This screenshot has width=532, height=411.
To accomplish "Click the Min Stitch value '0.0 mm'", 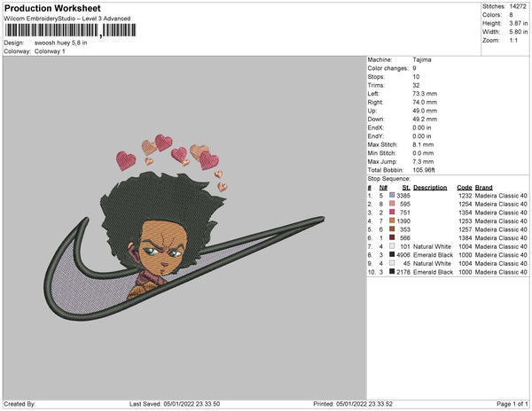I will point(423,153).
